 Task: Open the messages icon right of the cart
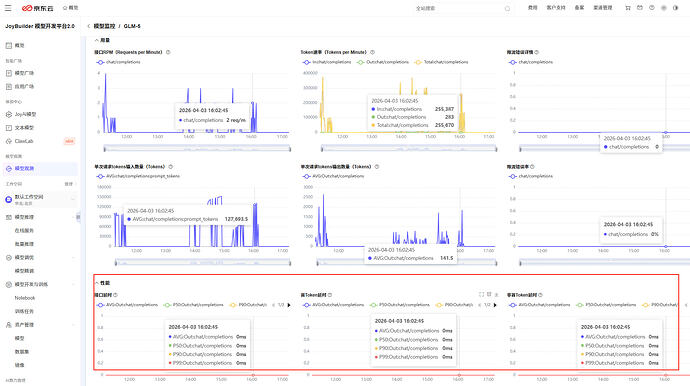640,8
